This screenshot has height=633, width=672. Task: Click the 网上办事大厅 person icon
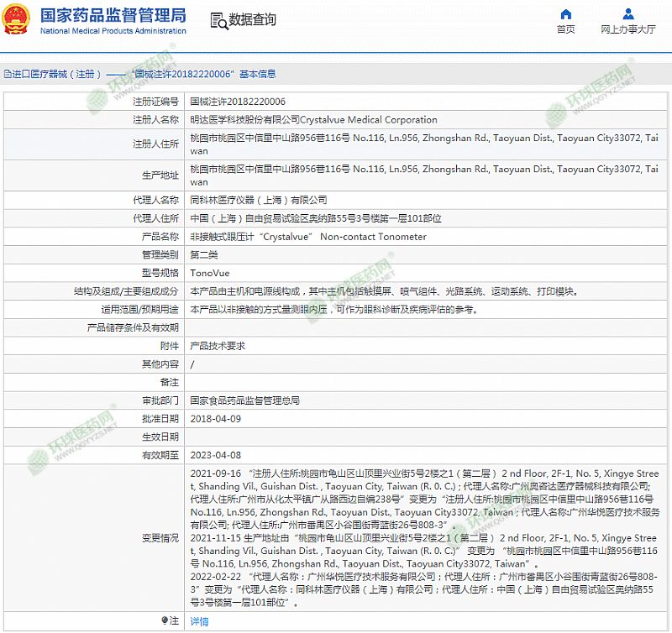[628, 13]
